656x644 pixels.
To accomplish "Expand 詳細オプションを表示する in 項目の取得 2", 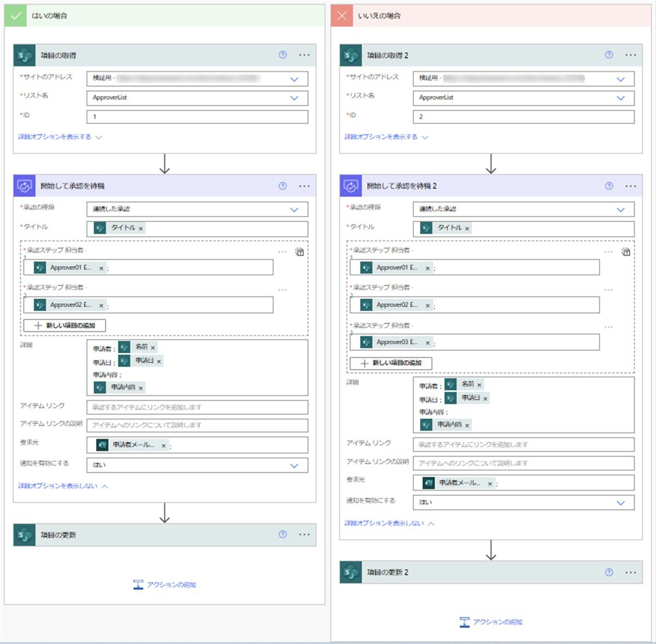I will (x=386, y=137).
